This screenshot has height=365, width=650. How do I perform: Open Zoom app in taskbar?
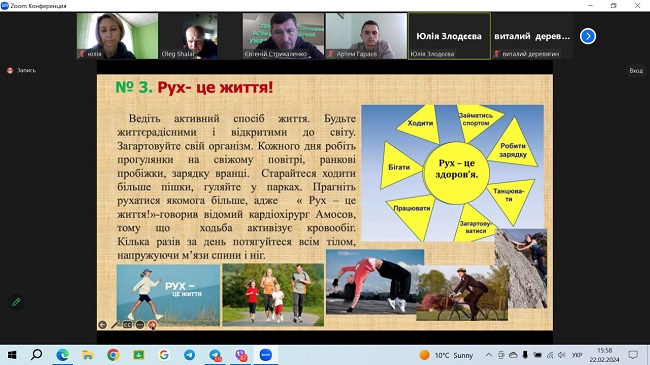coord(265,355)
